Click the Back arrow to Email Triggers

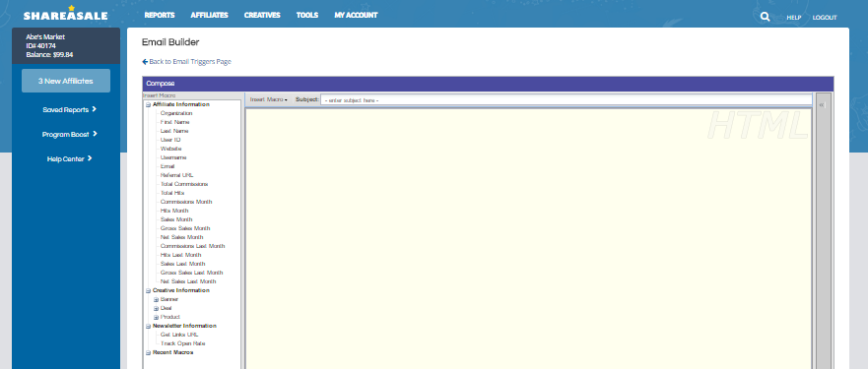click(145, 61)
